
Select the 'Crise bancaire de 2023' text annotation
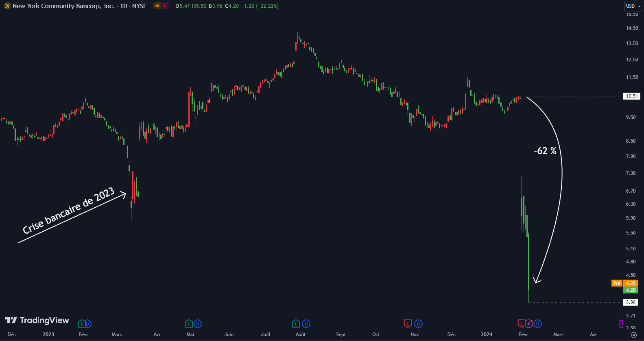(x=68, y=211)
